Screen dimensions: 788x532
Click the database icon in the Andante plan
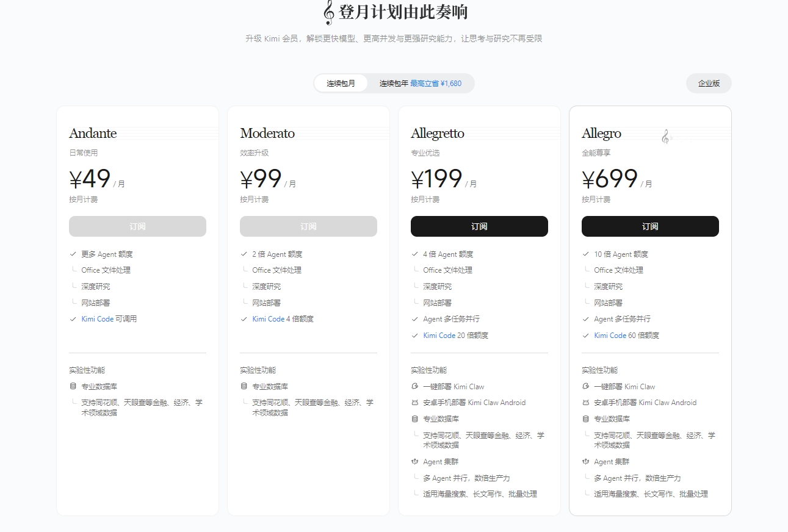point(73,386)
